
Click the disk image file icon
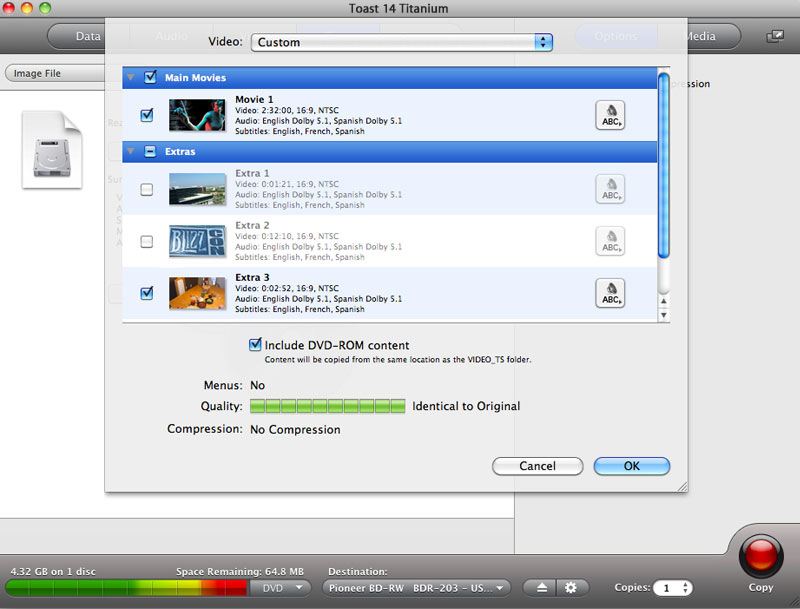point(51,149)
